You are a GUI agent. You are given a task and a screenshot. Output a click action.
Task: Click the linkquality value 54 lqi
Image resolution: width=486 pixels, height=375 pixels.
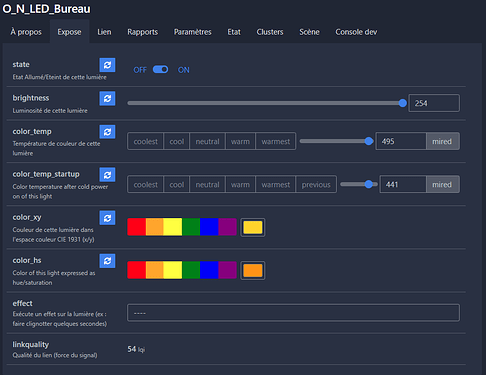point(136,349)
